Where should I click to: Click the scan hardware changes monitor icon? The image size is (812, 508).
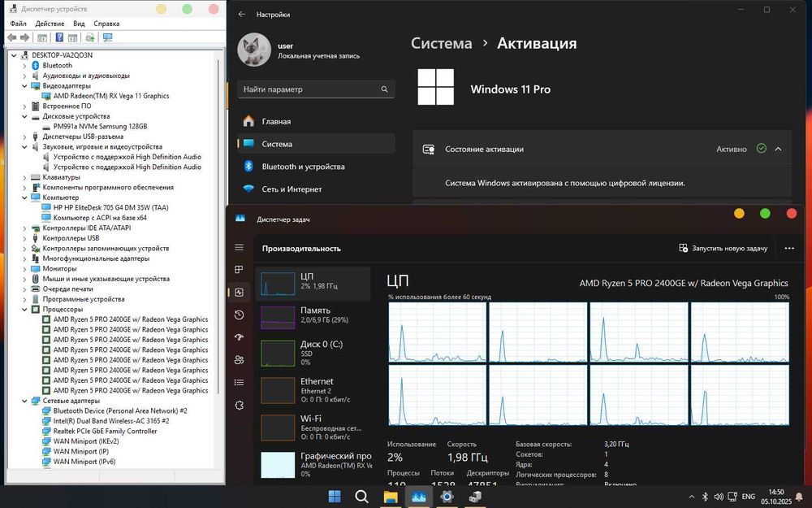point(108,37)
